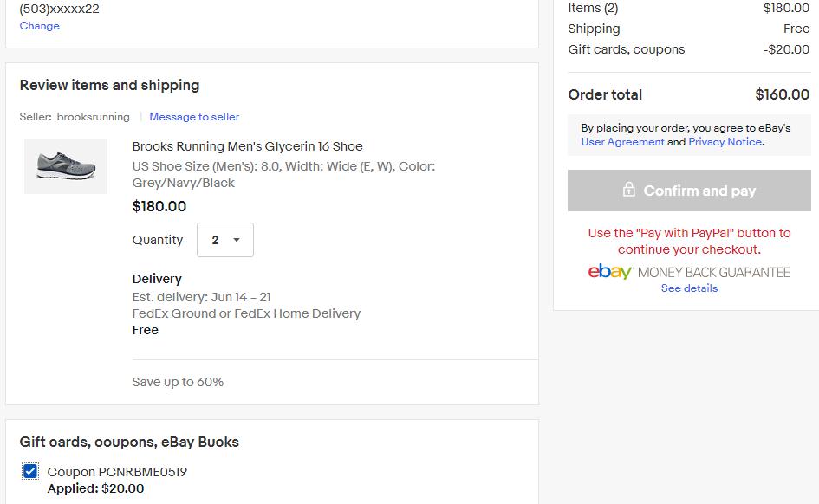Image resolution: width=819 pixels, height=504 pixels.
Task: Click the Order total amount $160.00
Action: pos(782,94)
